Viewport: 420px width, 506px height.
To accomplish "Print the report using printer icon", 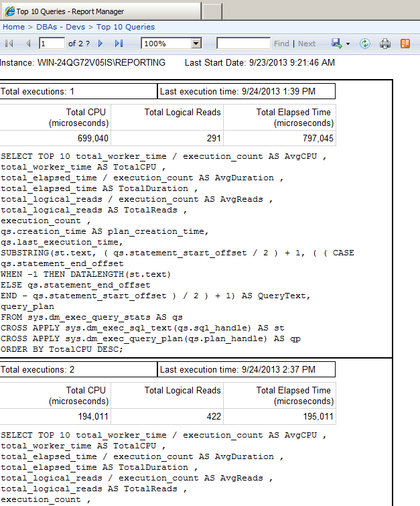I will pos(385,44).
